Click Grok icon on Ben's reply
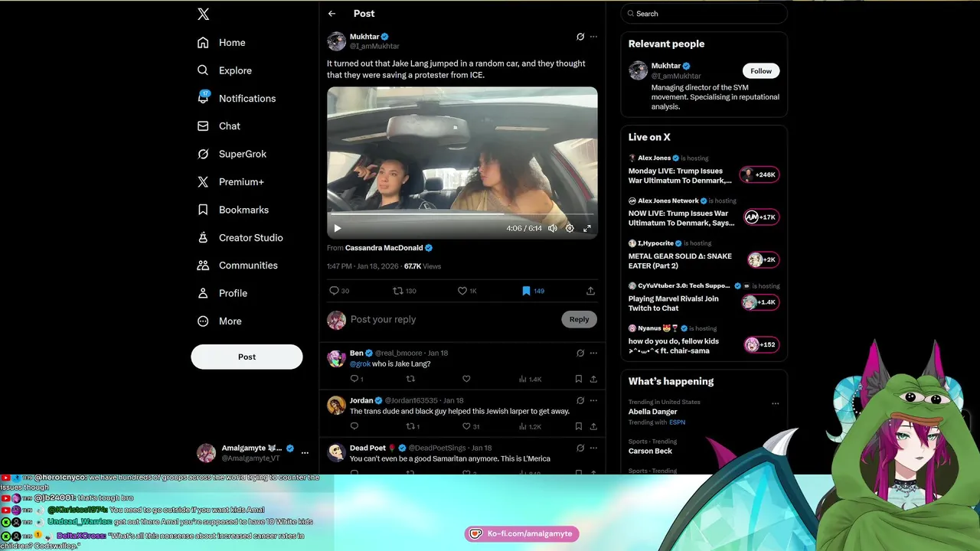This screenshot has height=551, width=980. 580,354
